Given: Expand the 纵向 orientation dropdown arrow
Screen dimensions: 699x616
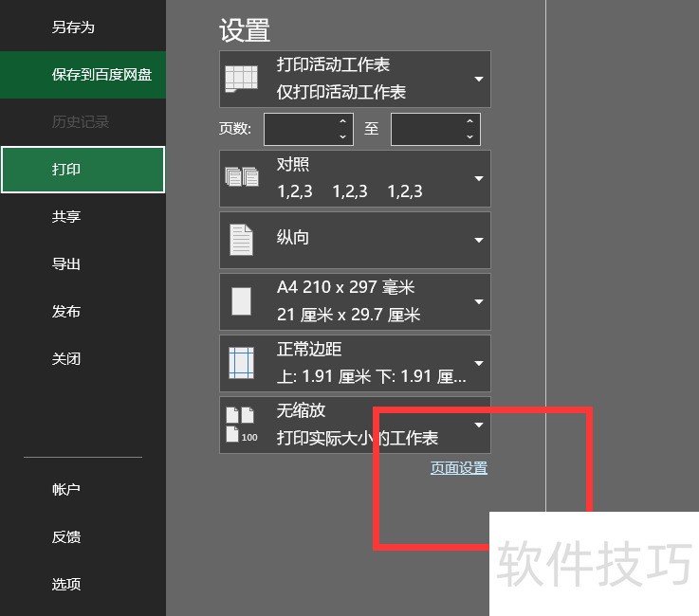Looking at the screenshot, I should 479,240.
